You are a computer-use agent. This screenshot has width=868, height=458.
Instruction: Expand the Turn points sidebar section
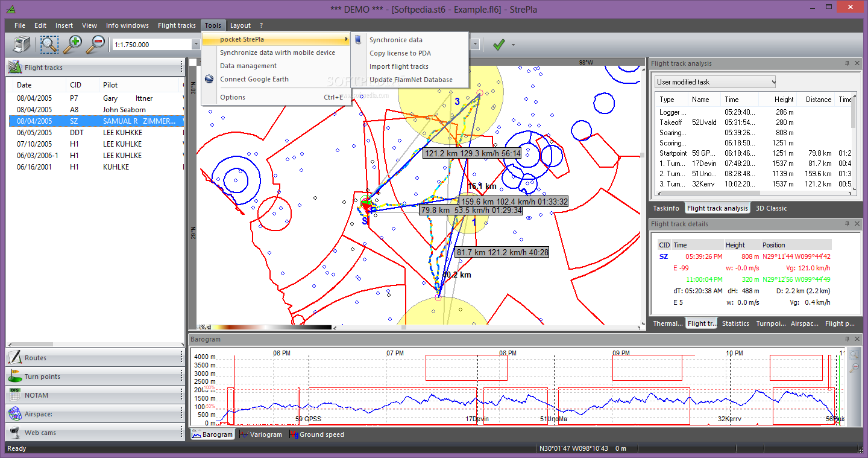pos(95,377)
